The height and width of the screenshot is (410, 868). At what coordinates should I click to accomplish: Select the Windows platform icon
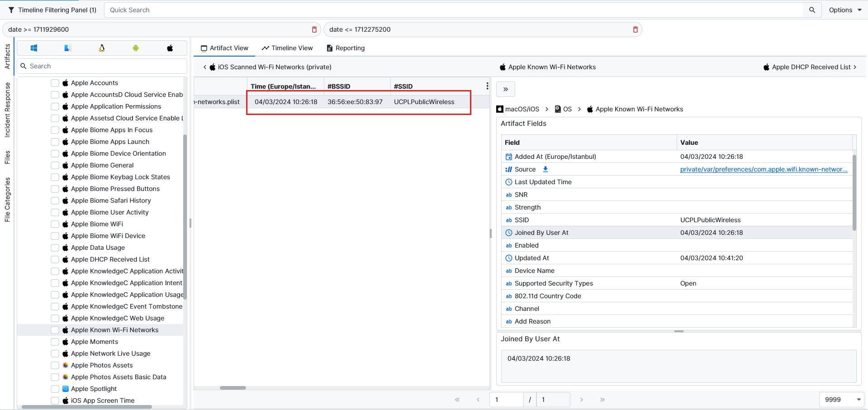(x=34, y=48)
